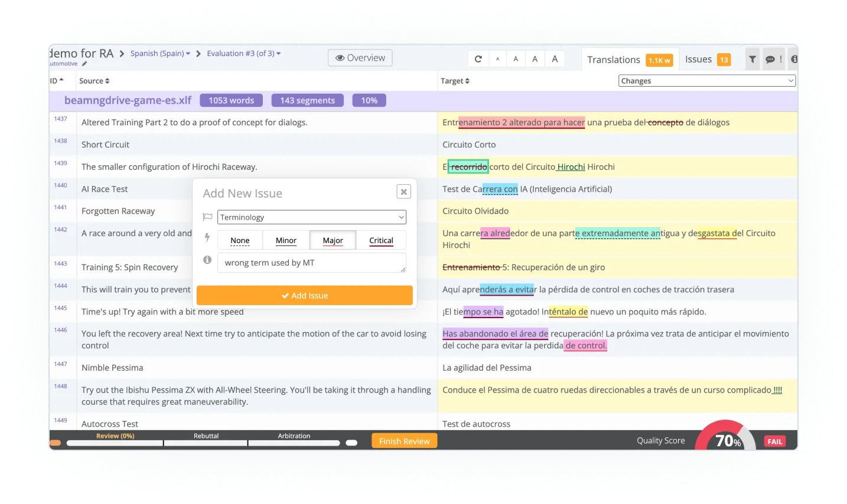The height and width of the screenshot is (504, 847).
Task: Open the Spanish (Spain) language dropdown
Action: (x=160, y=53)
